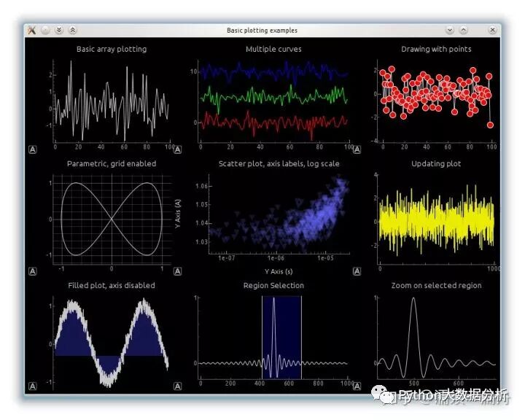Click the '1e-06' tick on the scatter x-axis
525x420 pixels.
point(276,258)
